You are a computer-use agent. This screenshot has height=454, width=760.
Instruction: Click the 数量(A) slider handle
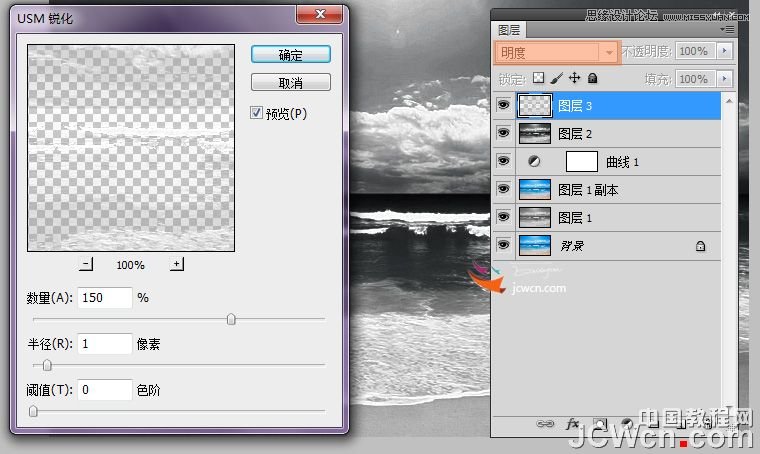point(231,319)
